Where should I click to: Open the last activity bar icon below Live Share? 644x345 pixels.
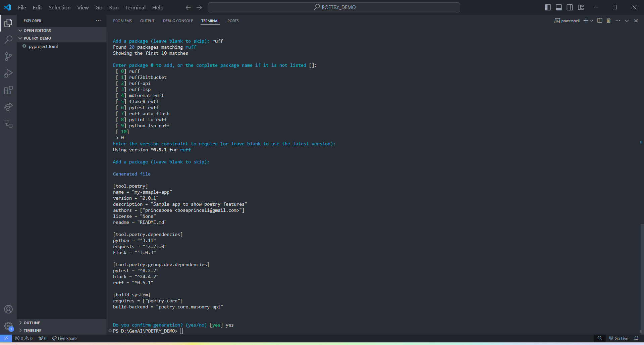click(x=8, y=124)
